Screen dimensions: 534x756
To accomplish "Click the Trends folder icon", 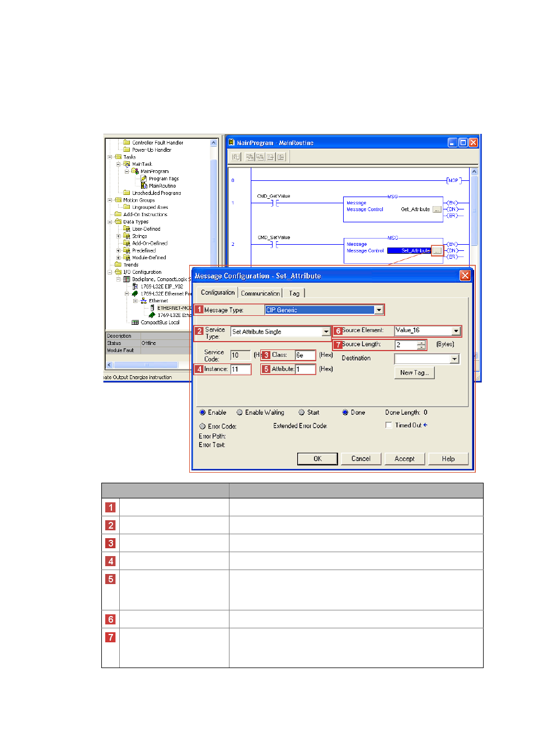I will (118, 264).
